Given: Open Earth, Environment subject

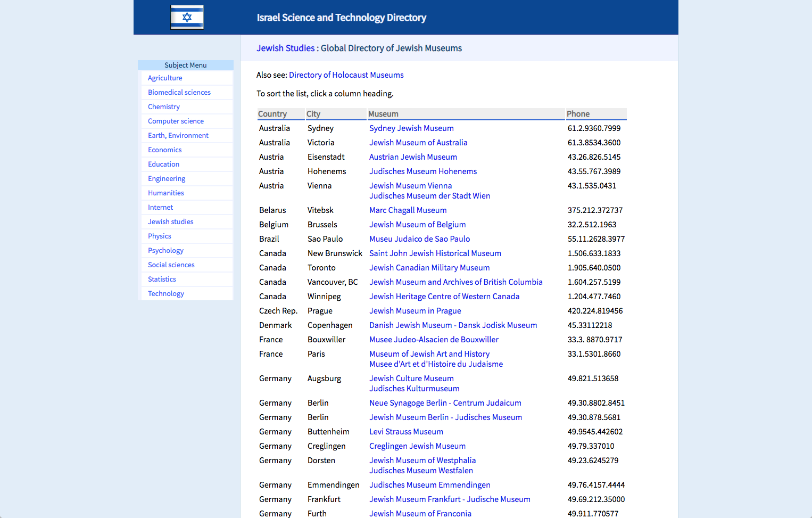Looking at the screenshot, I should [178, 135].
